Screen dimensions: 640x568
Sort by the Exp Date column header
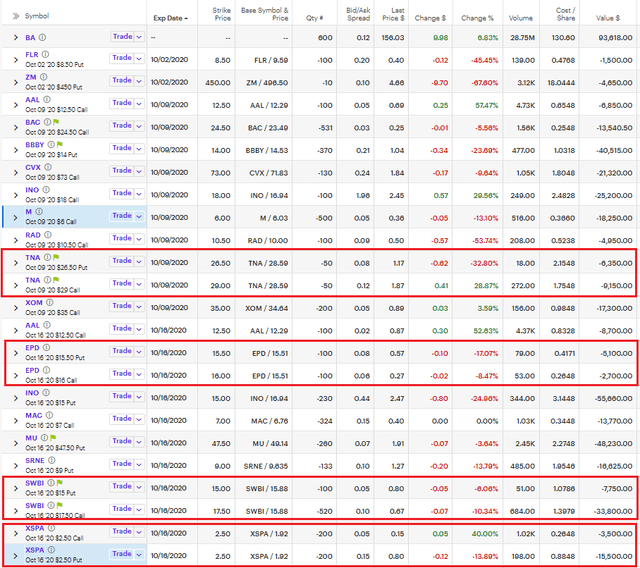pos(171,18)
